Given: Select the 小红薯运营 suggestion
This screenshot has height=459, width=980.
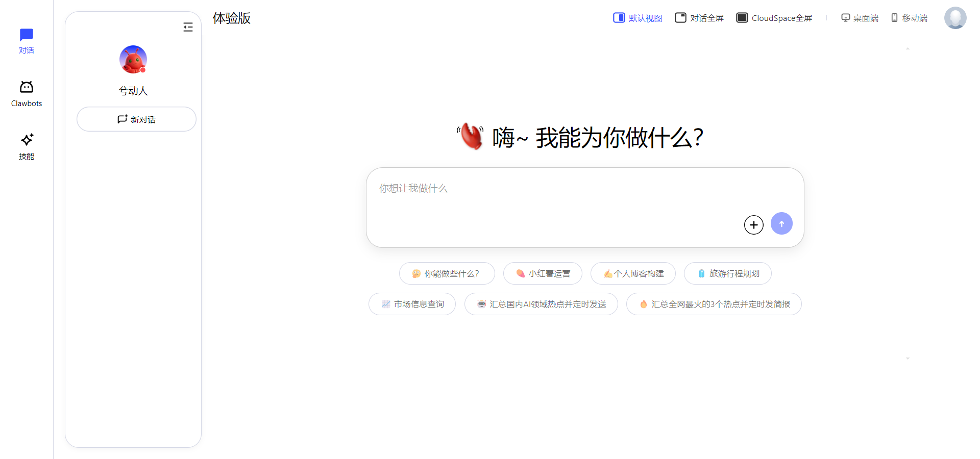Looking at the screenshot, I should (543, 273).
